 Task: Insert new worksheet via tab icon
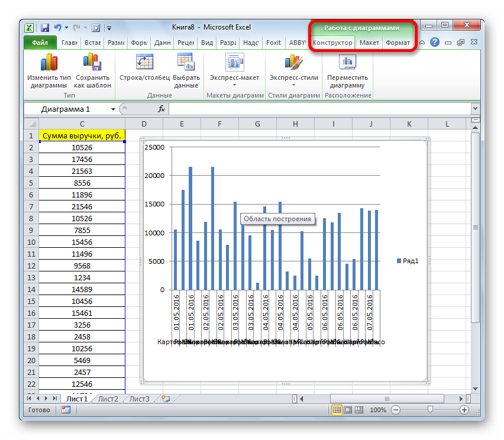[165, 399]
